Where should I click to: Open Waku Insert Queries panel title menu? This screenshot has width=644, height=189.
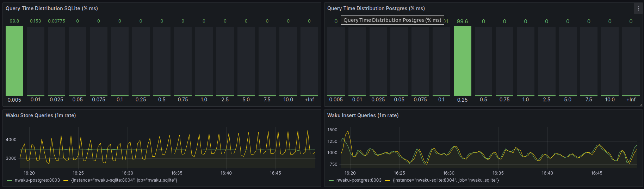(x=363, y=115)
